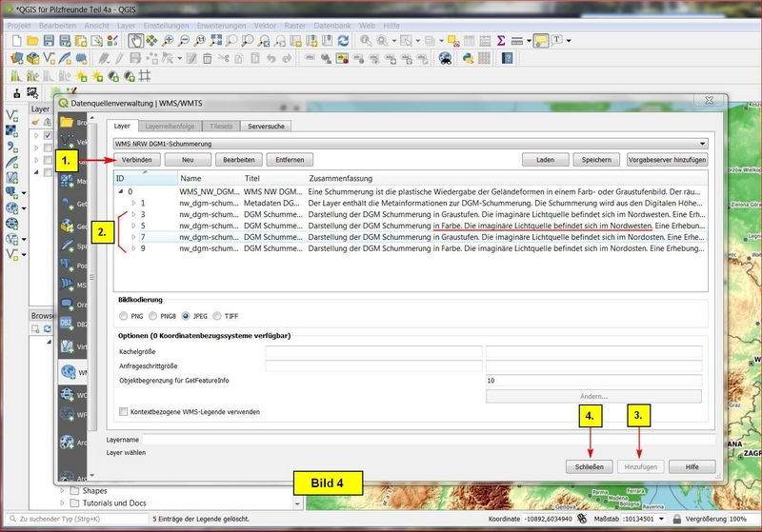Viewport: 762px width, 532px height.
Task: Open the statistical summary Sigma icon
Action: pos(501,41)
